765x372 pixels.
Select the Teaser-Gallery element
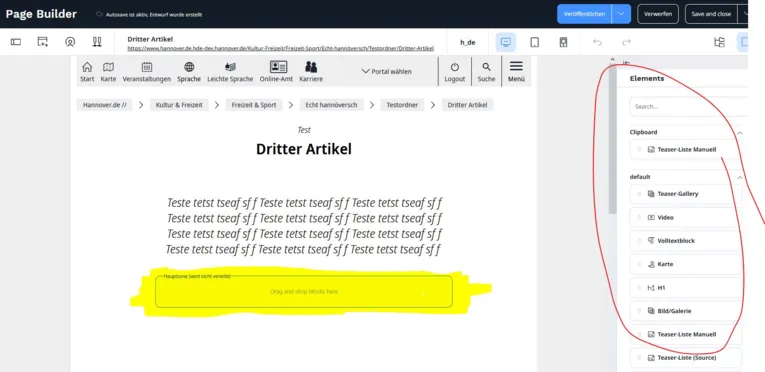[x=686, y=194]
